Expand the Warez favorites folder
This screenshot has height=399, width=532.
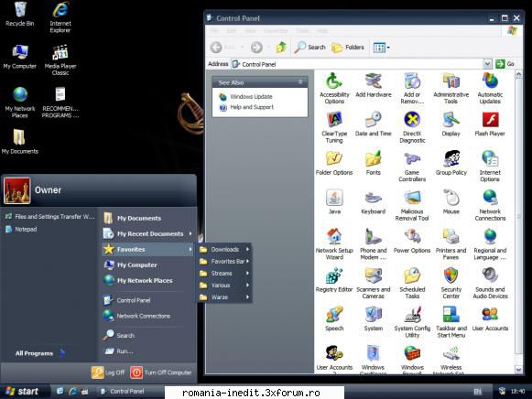224,297
